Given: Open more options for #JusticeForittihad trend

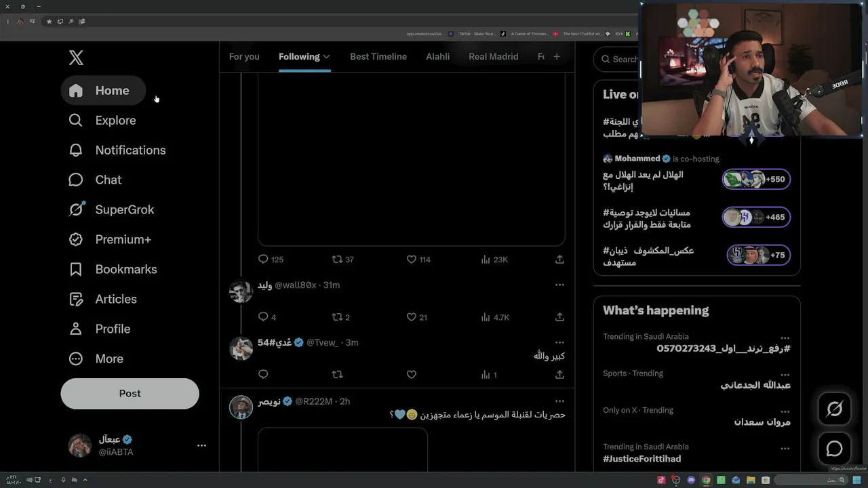Looking at the screenshot, I should (785, 447).
